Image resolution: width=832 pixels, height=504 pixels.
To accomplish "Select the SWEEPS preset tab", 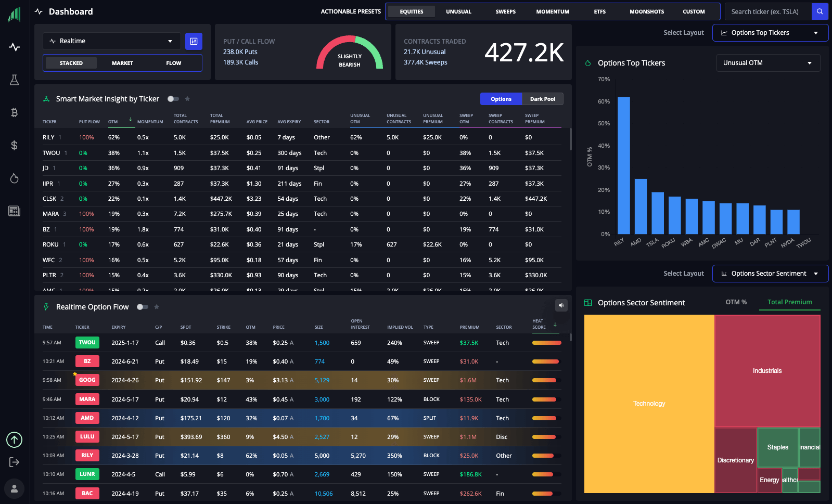I will tap(505, 11).
